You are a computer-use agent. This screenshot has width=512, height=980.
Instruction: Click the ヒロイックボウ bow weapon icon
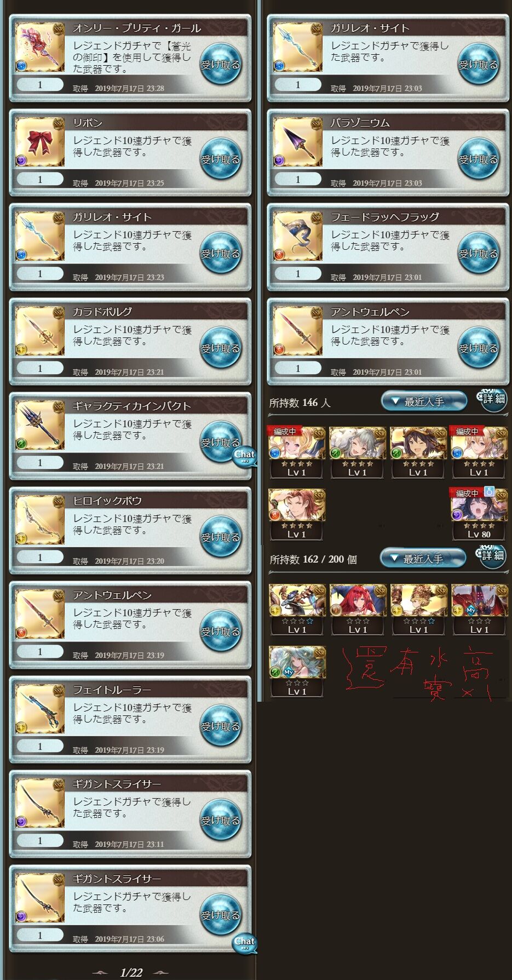[40, 520]
